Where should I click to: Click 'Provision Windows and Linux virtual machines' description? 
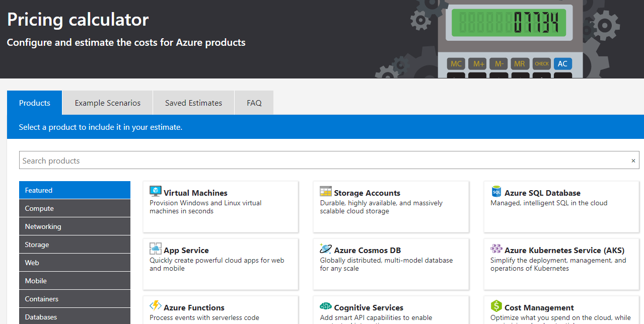(205, 207)
